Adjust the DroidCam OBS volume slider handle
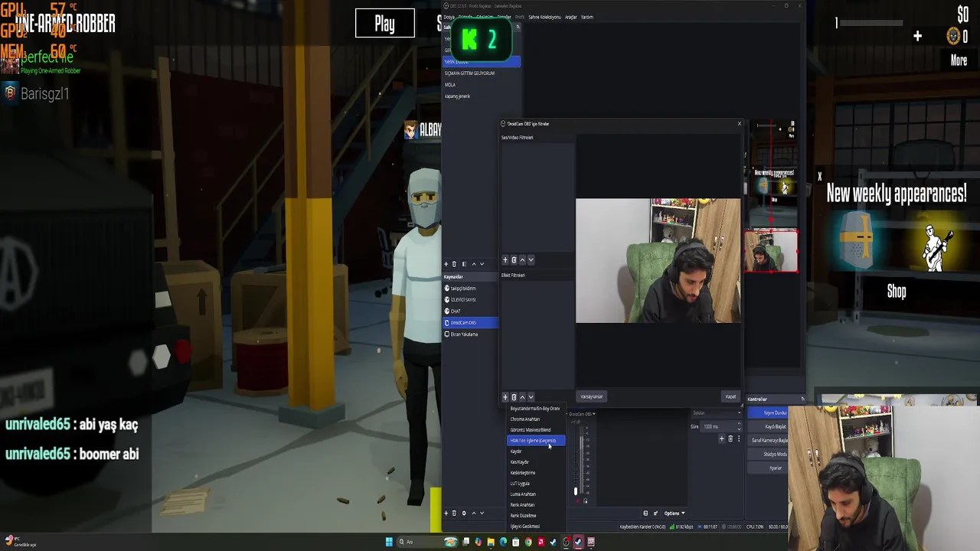Image resolution: width=980 pixels, height=551 pixels. (x=576, y=491)
